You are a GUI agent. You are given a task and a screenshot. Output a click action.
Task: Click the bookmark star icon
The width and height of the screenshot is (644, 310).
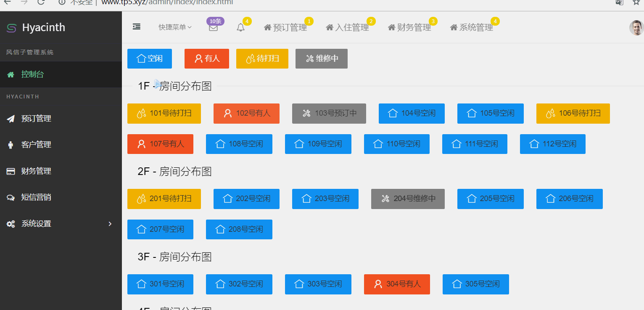pyautogui.click(x=636, y=2)
